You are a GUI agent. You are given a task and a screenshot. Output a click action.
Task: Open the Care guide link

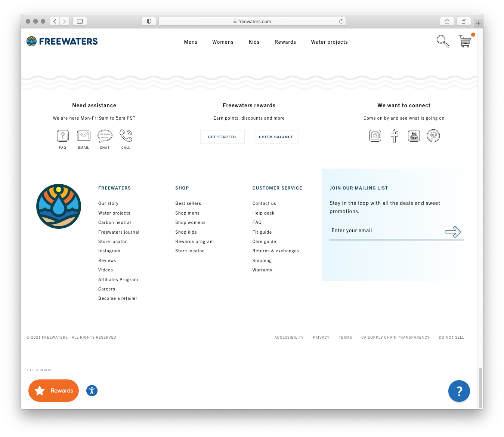coord(264,241)
